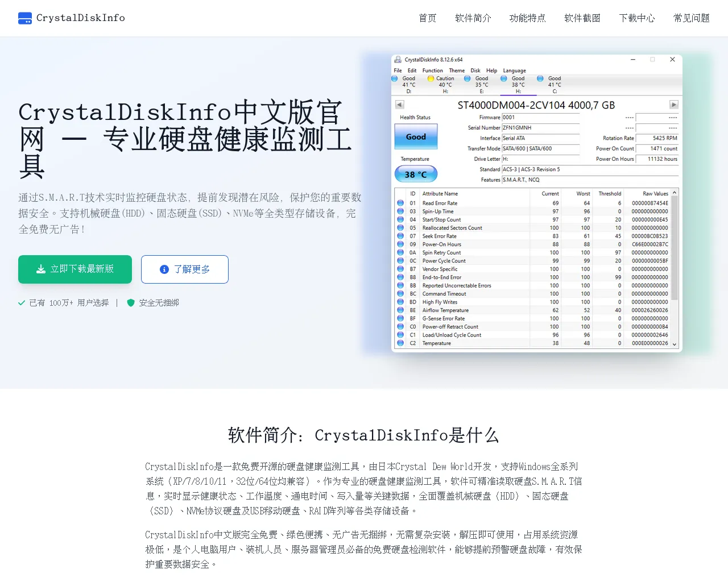Click the status icon for End-to-End Error
This screenshot has width=728, height=582.
tap(400, 277)
